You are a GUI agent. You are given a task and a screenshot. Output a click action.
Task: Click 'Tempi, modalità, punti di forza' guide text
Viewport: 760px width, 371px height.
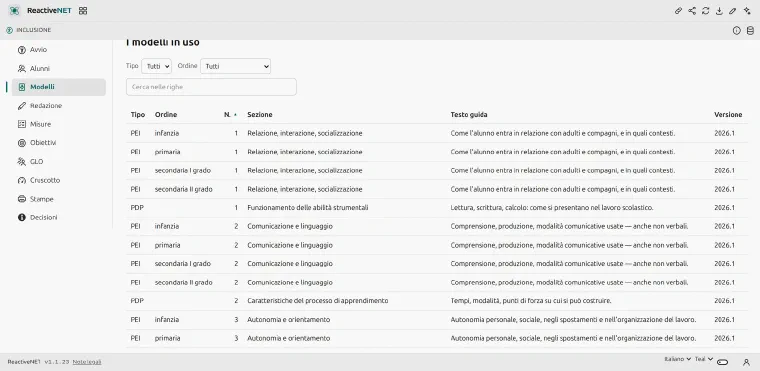coord(531,301)
